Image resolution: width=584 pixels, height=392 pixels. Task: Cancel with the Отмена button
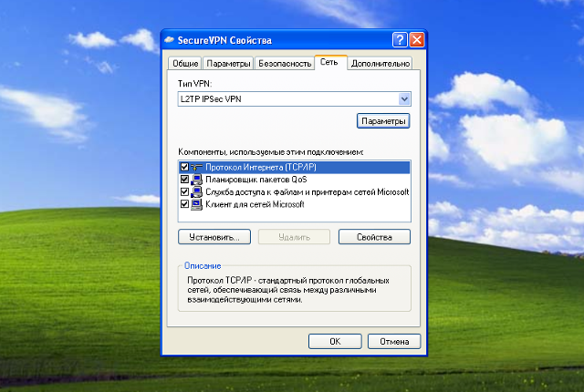(x=394, y=342)
